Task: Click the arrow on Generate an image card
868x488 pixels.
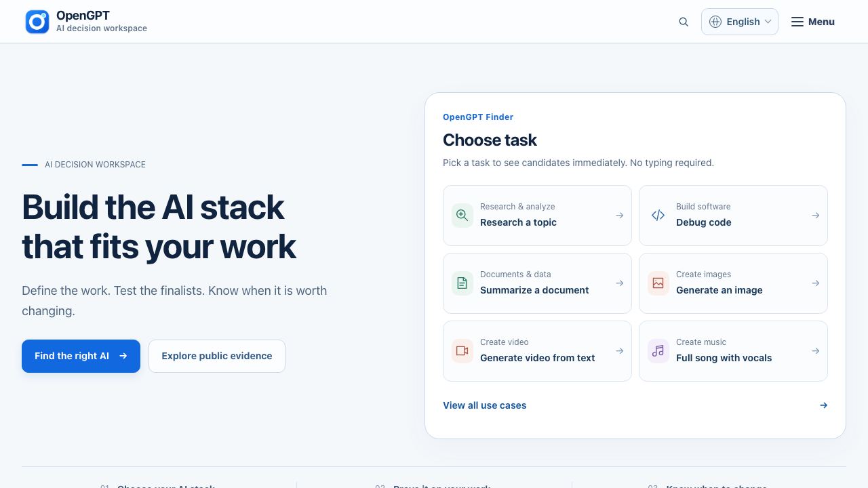Action: pyautogui.click(x=815, y=283)
